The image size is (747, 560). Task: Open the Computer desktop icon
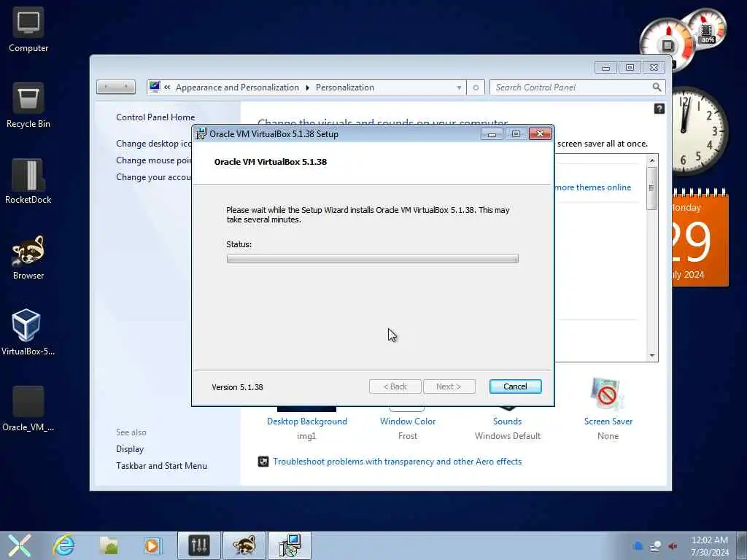[x=28, y=29]
